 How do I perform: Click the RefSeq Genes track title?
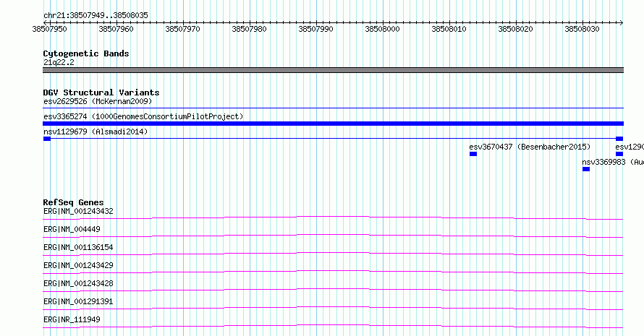click(73, 202)
